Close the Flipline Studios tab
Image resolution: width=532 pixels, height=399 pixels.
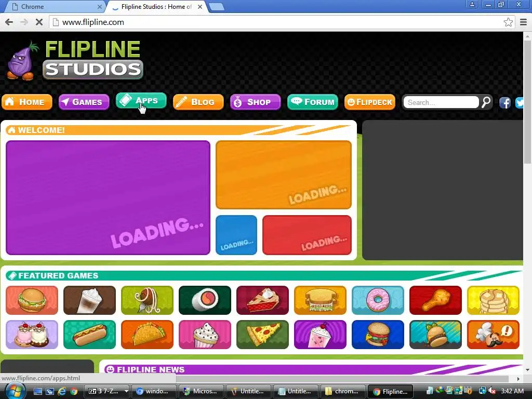tap(200, 6)
